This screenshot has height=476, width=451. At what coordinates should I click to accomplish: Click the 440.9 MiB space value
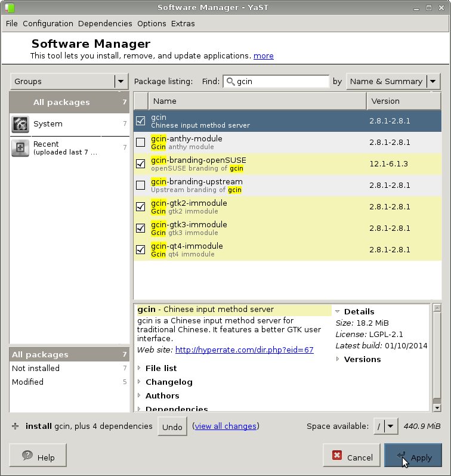(x=422, y=426)
